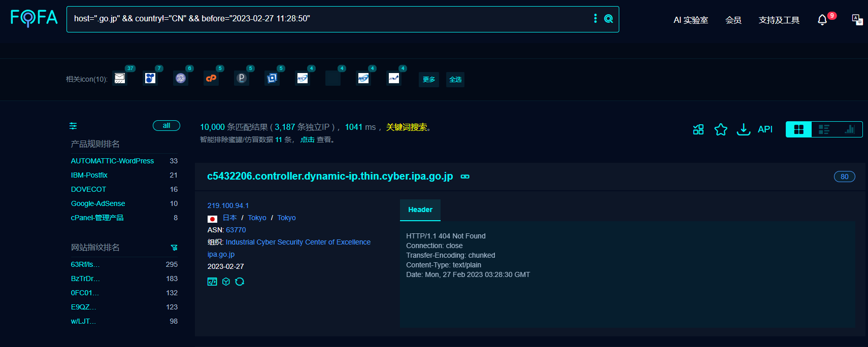Click the API link

(765, 129)
